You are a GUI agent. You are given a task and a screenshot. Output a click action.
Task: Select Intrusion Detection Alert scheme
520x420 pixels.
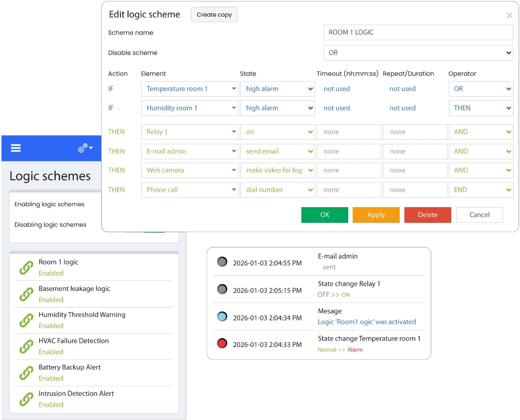click(x=94, y=399)
